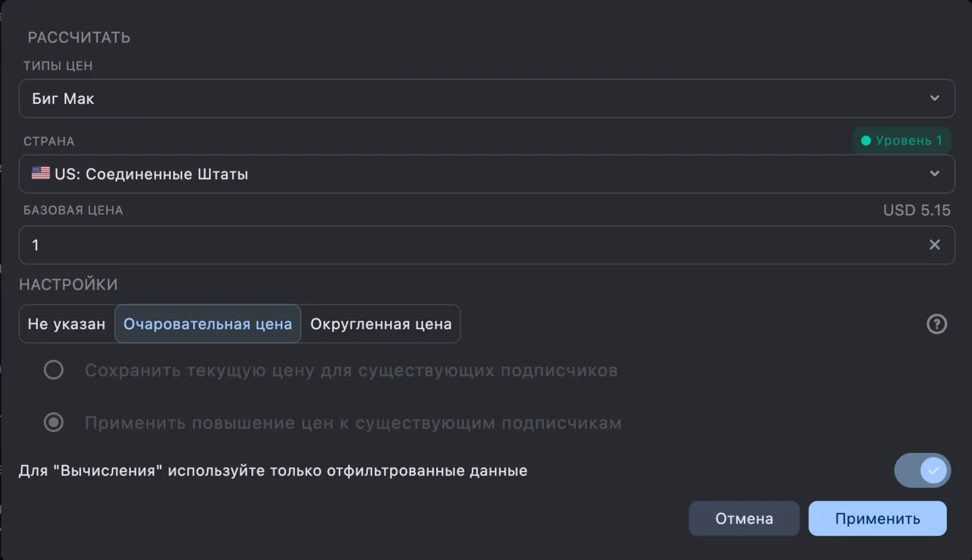
Task: Switch to the "Округленная цена" option
Action: coord(380,324)
